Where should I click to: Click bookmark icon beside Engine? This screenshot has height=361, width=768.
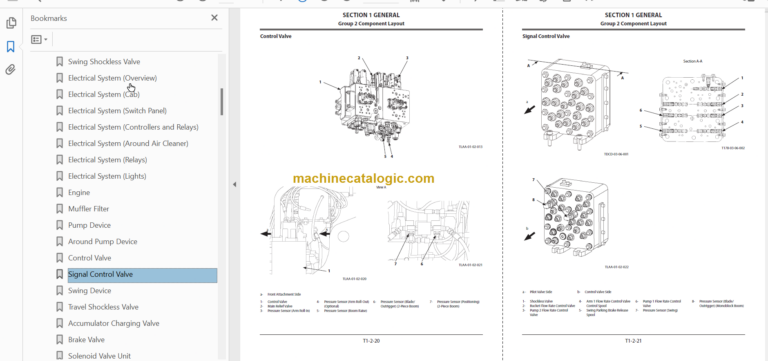(x=59, y=193)
